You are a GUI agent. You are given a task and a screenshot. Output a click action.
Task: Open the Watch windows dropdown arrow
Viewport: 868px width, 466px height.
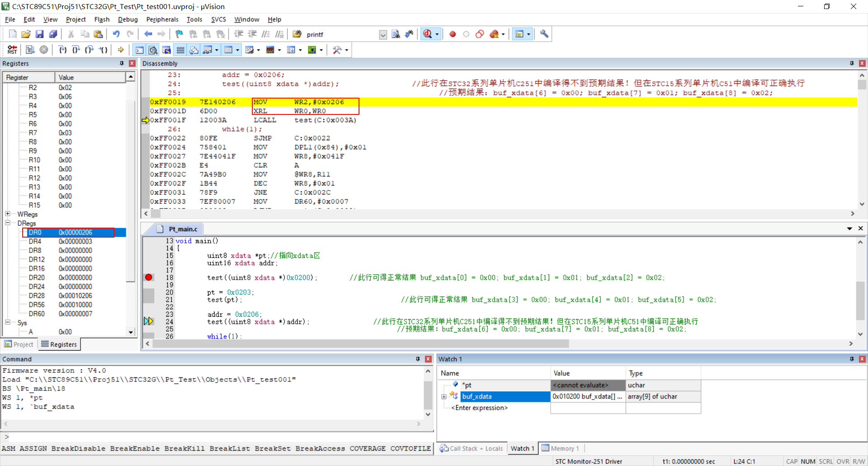(x=217, y=50)
